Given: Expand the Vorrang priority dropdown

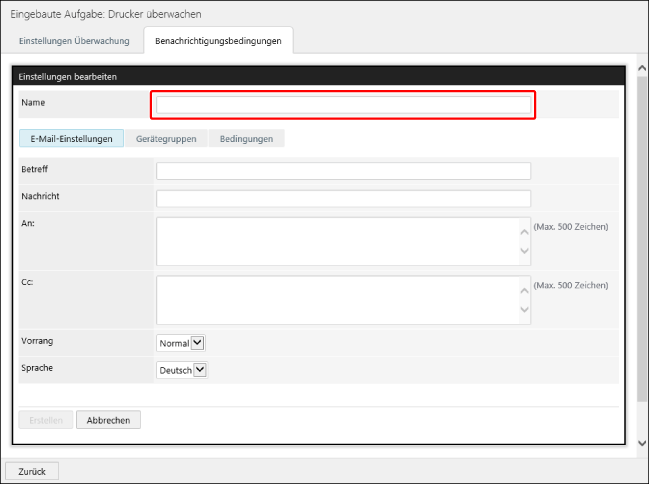Looking at the screenshot, I should tap(181, 343).
